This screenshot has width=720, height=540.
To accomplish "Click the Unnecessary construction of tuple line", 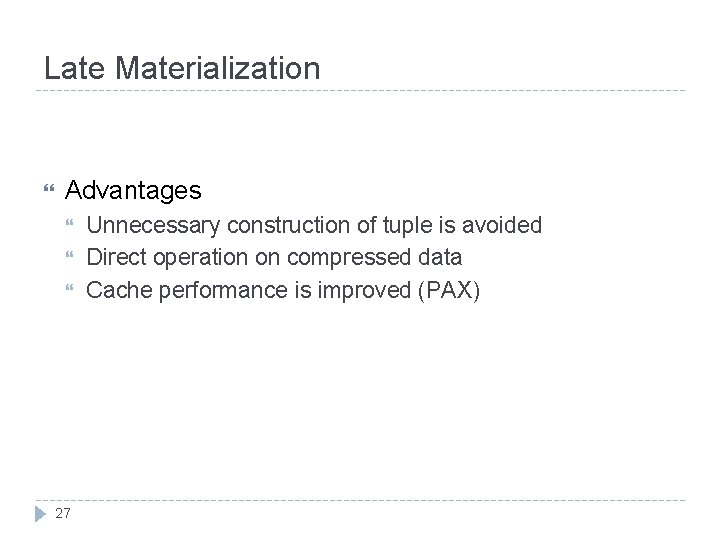I will 314,225.
